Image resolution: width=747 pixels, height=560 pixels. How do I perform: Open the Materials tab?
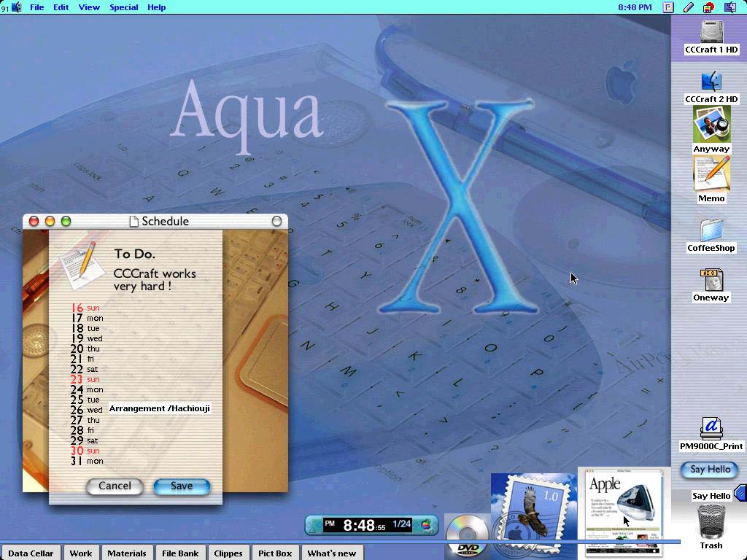(127, 553)
